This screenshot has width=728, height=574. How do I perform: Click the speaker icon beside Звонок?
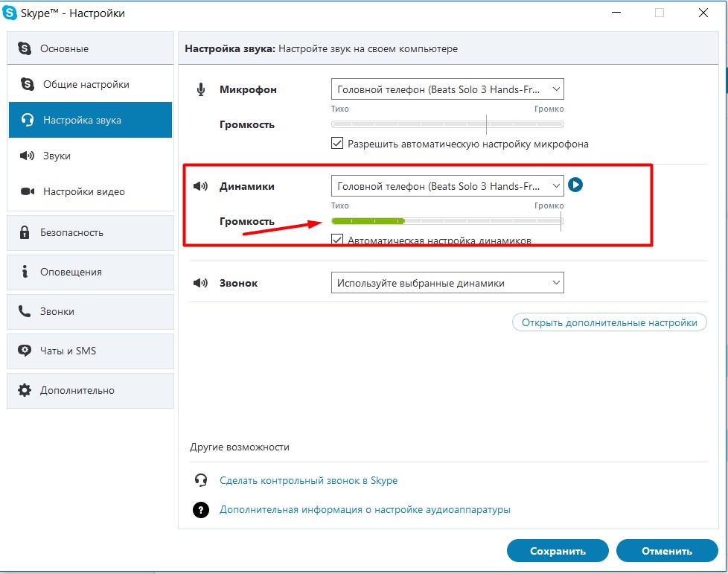[x=200, y=283]
